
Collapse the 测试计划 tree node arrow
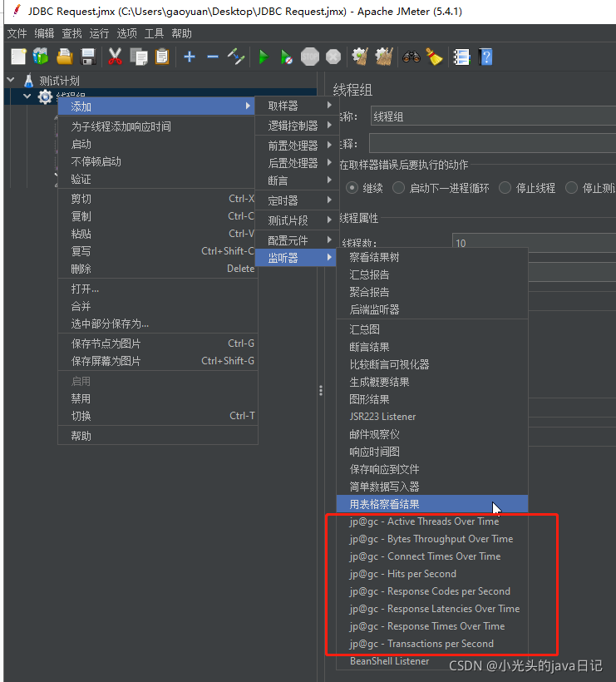click(11, 80)
